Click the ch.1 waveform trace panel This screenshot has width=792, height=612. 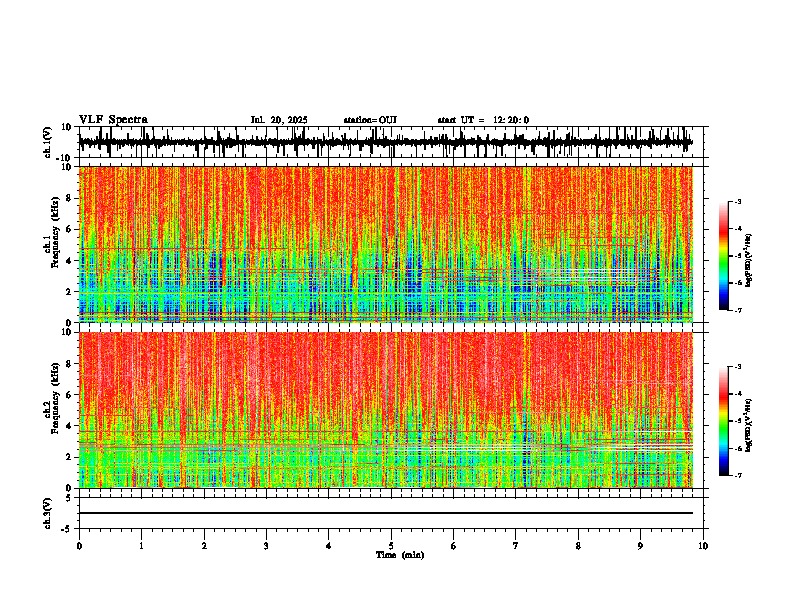390,142
